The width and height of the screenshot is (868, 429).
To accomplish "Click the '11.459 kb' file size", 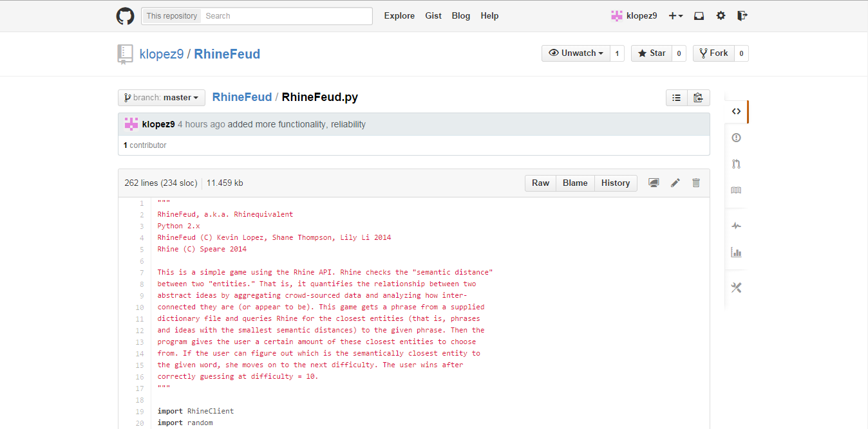I will [225, 183].
